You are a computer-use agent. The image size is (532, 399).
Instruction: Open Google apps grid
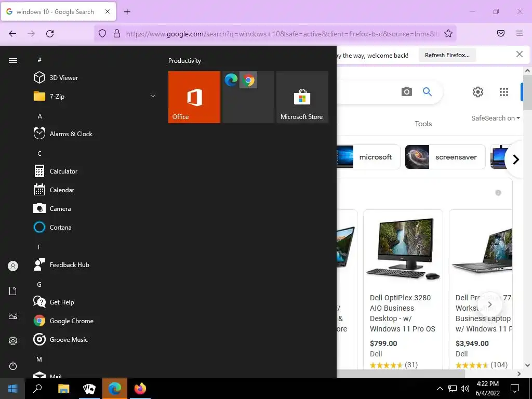point(504,92)
